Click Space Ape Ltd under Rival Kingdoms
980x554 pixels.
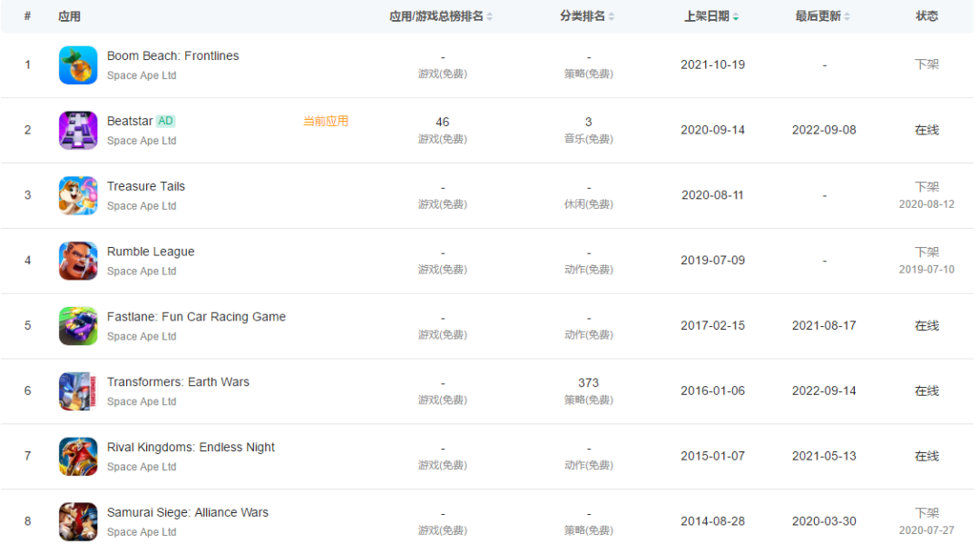[x=142, y=467]
